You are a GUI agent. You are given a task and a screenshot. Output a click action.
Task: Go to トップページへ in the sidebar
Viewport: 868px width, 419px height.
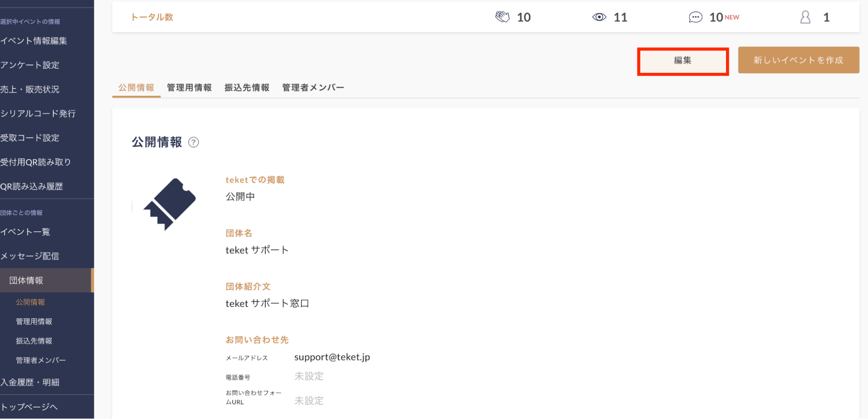[29, 407]
